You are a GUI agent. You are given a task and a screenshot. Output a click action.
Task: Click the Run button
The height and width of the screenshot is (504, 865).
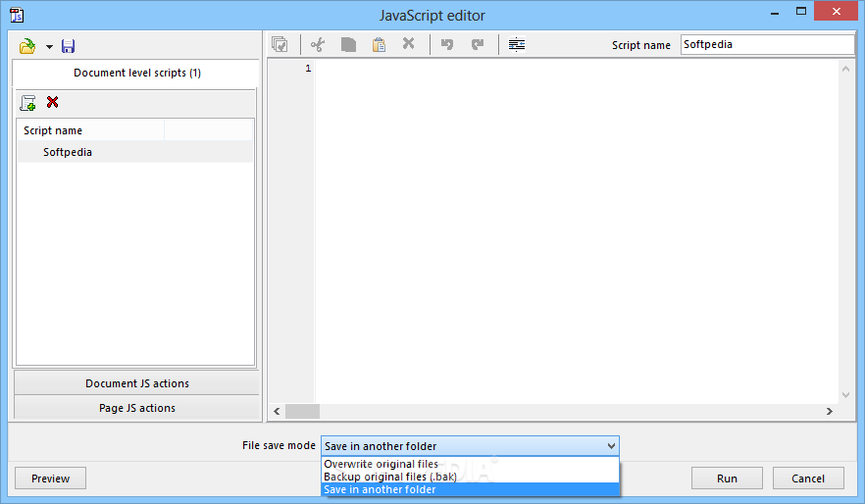click(727, 479)
